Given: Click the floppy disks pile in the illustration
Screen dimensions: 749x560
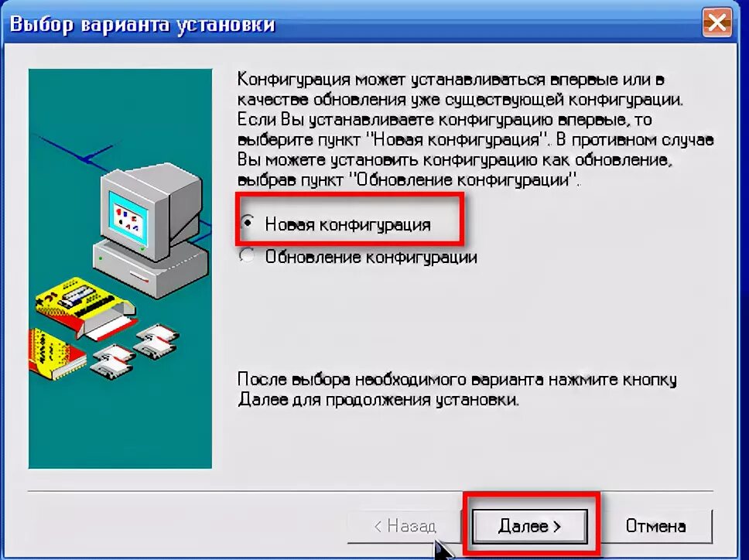Looking at the screenshot, I should (135, 350).
